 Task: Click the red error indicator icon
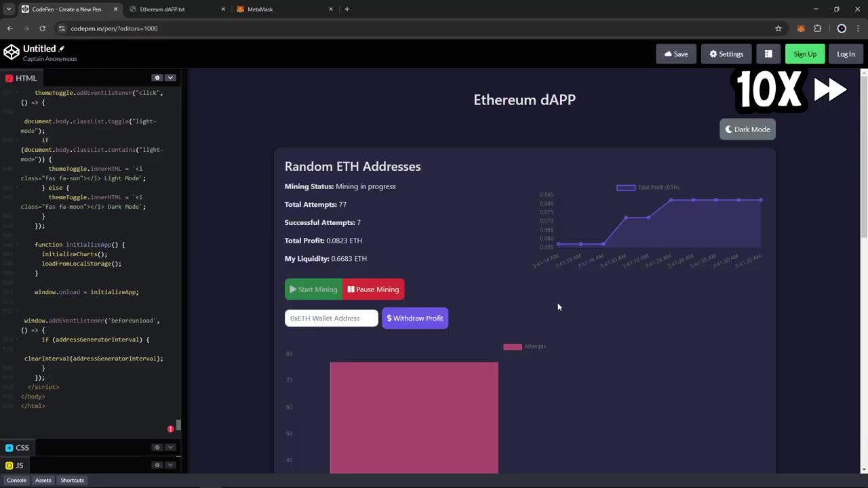coord(170,429)
